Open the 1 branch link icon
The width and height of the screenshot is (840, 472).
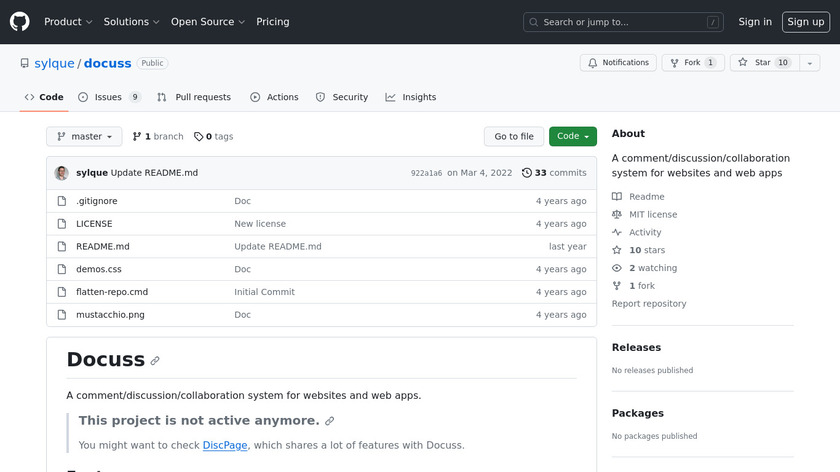coord(137,137)
